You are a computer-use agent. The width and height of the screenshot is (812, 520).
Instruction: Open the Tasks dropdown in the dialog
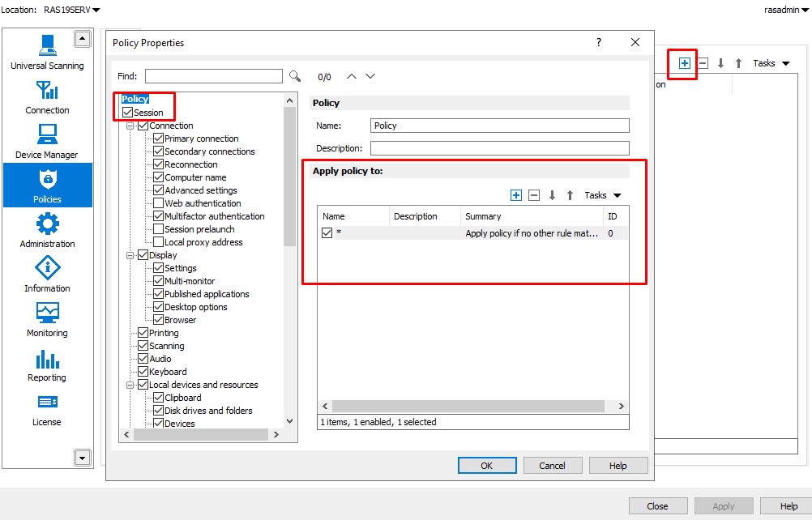(602, 195)
